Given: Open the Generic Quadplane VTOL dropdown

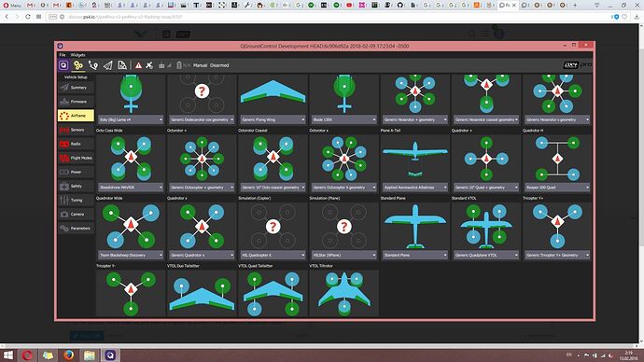Looking at the screenshot, I should [486, 255].
